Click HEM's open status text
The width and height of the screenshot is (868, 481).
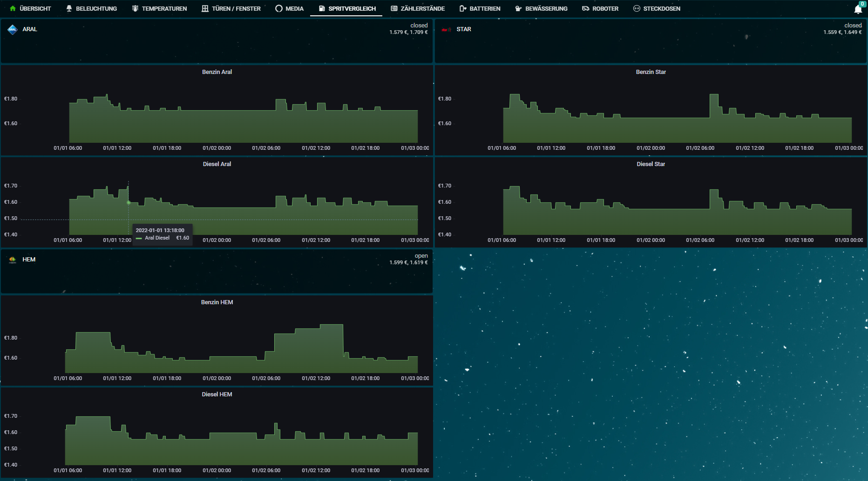421,256
